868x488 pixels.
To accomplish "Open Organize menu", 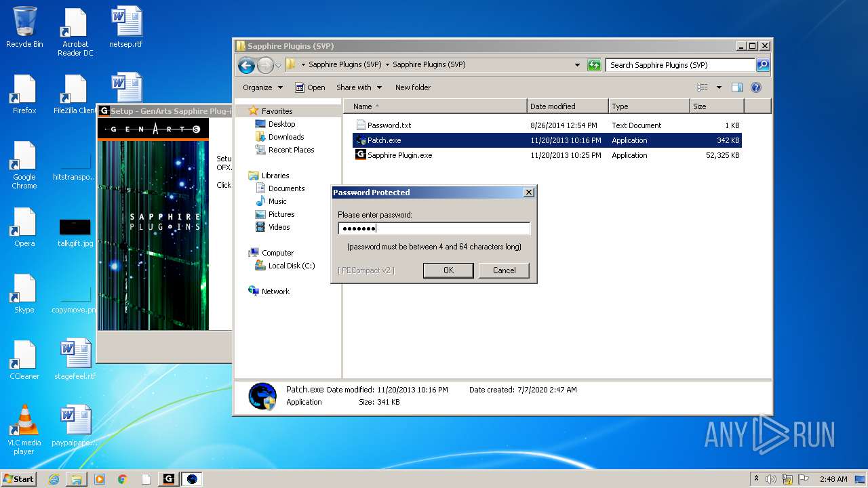I will 262,87.
